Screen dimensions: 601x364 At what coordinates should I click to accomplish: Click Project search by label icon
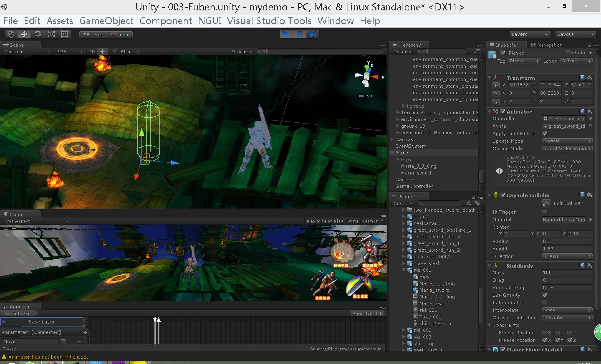[x=478, y=203]
